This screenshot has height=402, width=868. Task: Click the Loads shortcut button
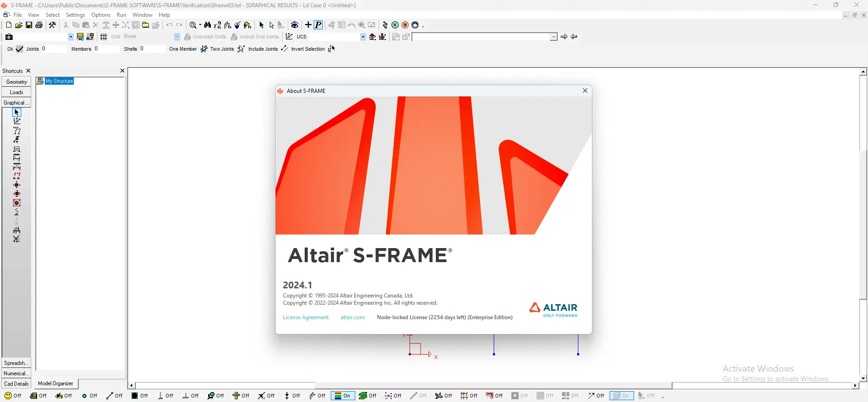(x=17, y=92)
